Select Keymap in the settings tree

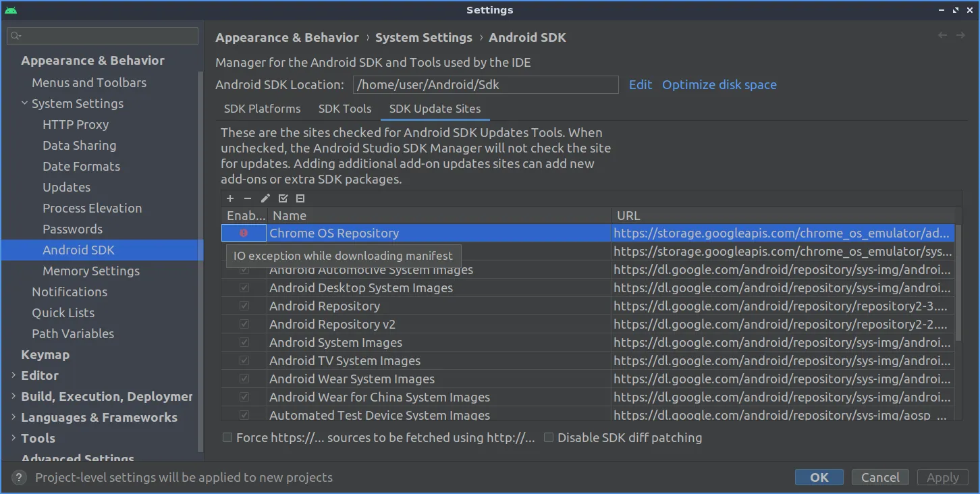pyautogui.click(x=45, y=354)
